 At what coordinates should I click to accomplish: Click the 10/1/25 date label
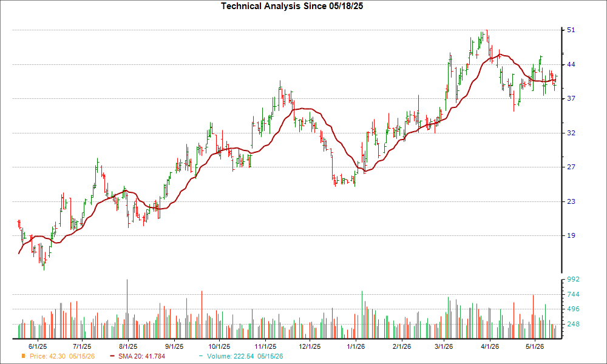click(219, 346)
